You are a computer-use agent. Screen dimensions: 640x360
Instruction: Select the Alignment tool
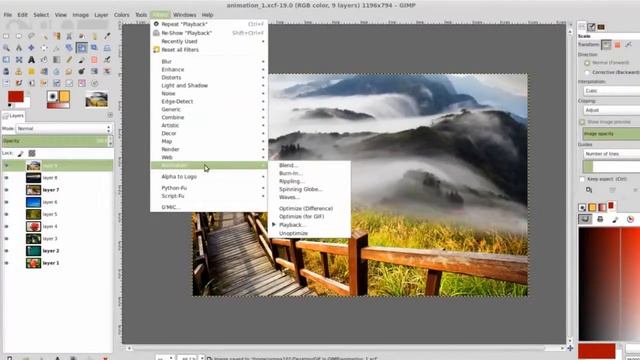[x=44, y=48]
